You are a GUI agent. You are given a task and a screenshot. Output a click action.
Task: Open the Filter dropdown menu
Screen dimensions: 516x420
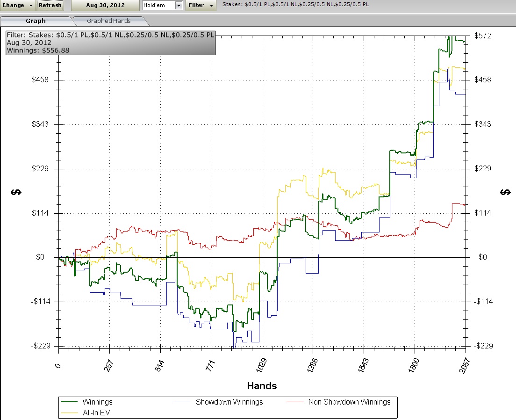pyautogui.click(x=201, y=5)
